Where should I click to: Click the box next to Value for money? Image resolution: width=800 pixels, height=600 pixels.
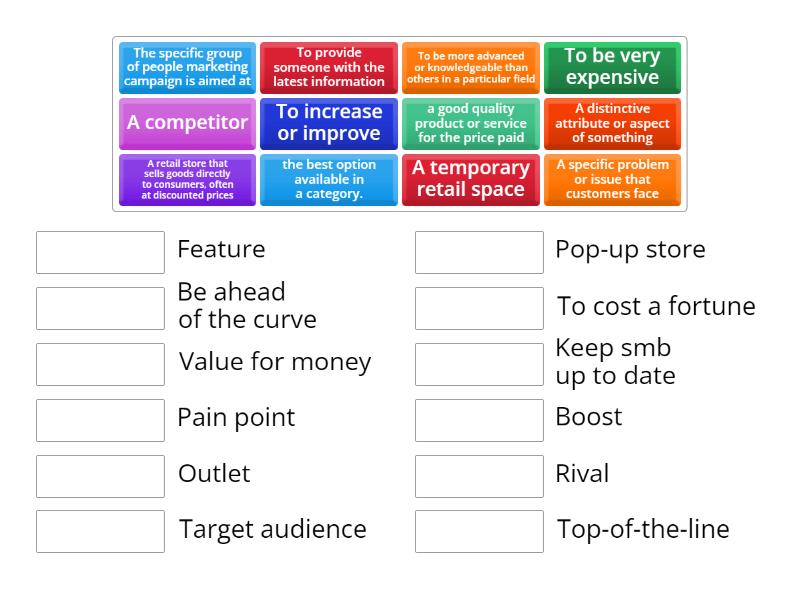pos(100,364)
